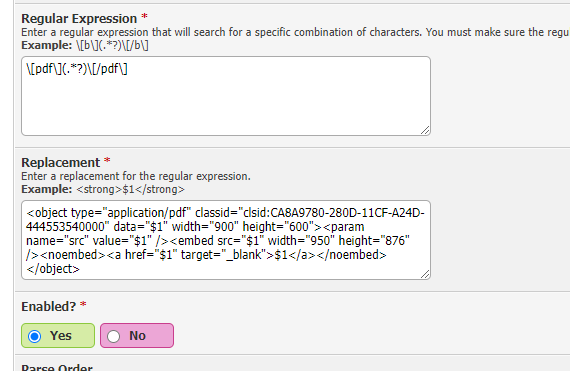Place cursor after \[/pdf\] regex text
Viewport: 570px width, 371px height.
pyautogui.click(x=128, y=69)
